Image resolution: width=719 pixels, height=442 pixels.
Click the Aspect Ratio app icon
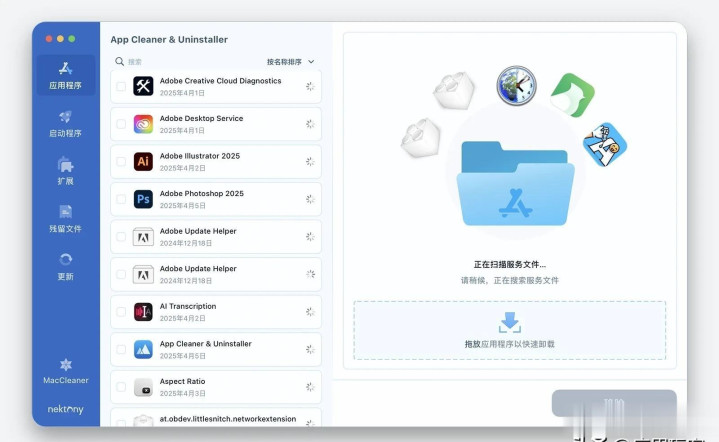(x=143, y=387)
